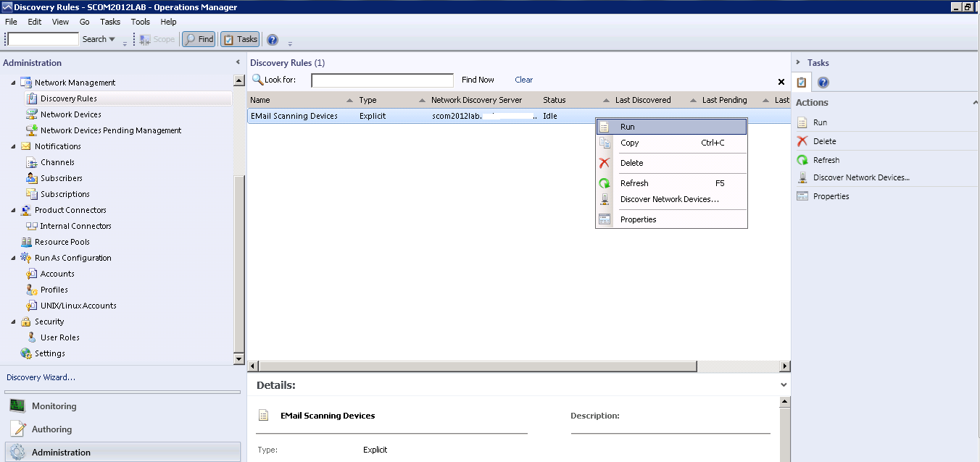Toggle the Find bar toolbar button

click(198, 39)
